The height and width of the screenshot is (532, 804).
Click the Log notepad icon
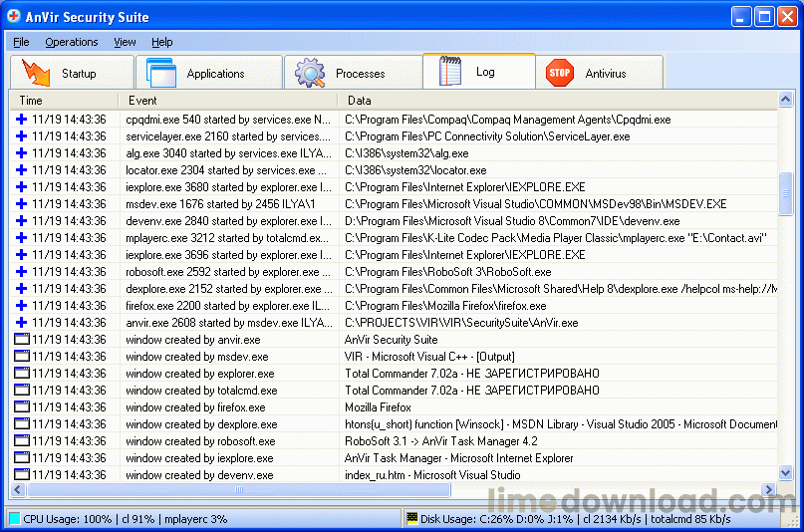450,72
